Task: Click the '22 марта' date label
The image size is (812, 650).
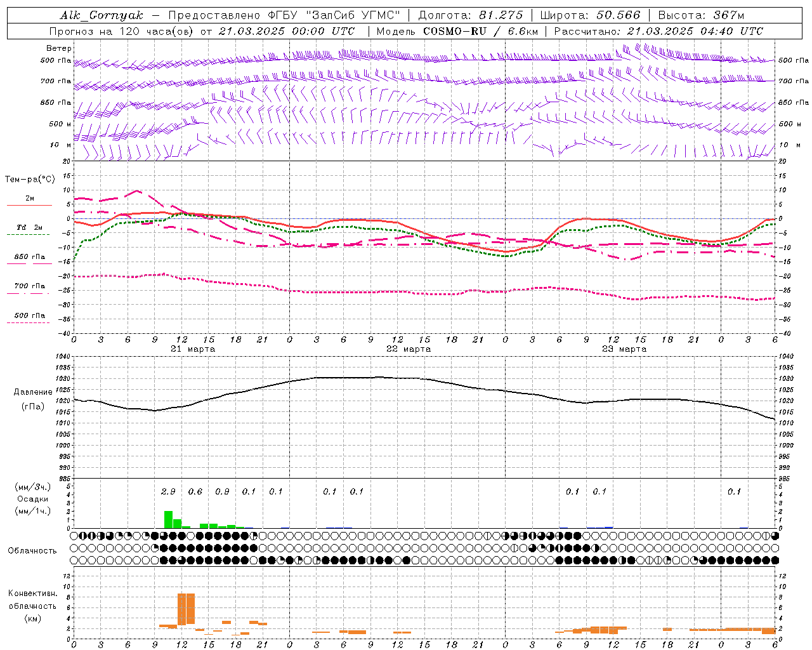Action: click(409, 349)
